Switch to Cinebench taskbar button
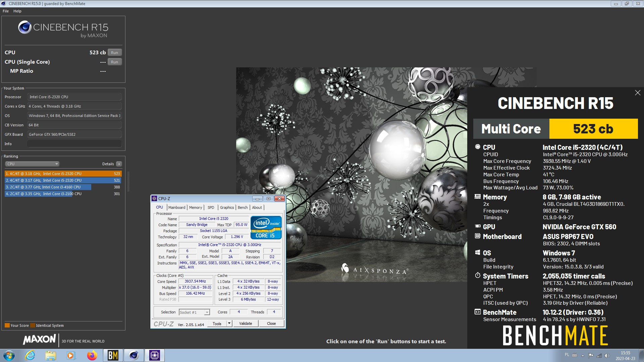This screenshot has width=644, height=362. coord(133,355)
